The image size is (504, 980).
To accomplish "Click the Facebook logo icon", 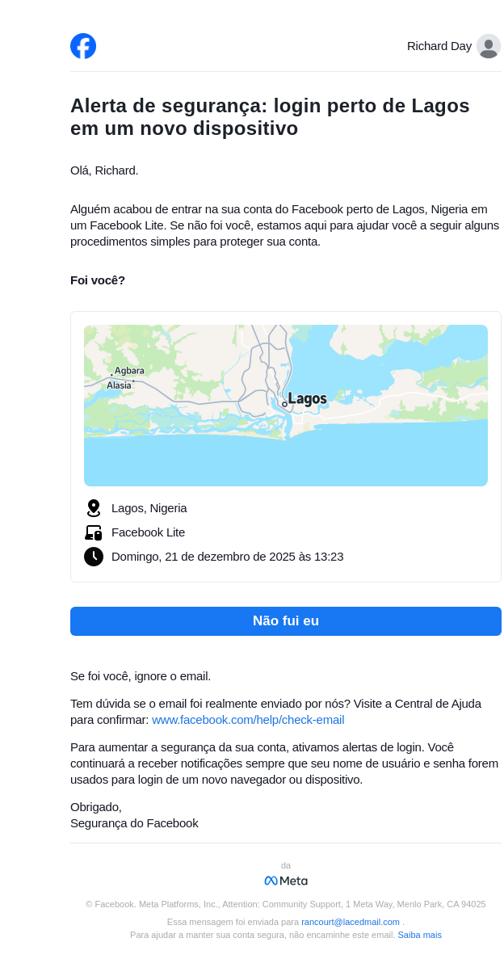I will [83, 46].
